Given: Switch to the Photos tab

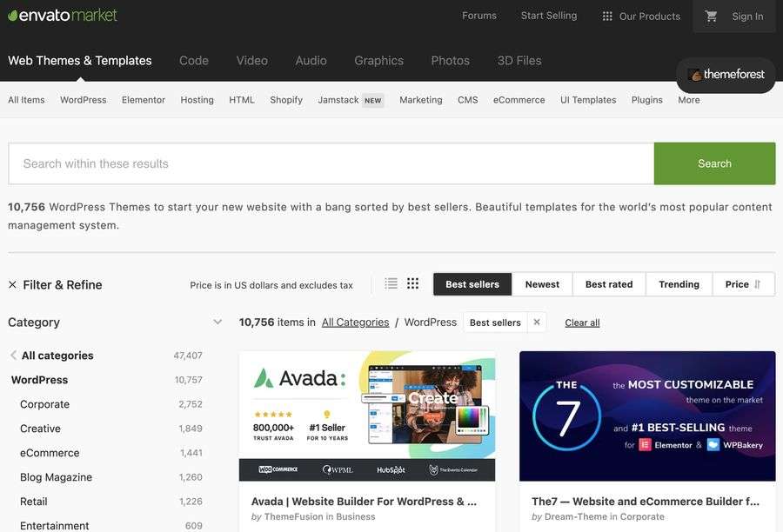Looking at the screenshot, I should click(x=451, y=60).
